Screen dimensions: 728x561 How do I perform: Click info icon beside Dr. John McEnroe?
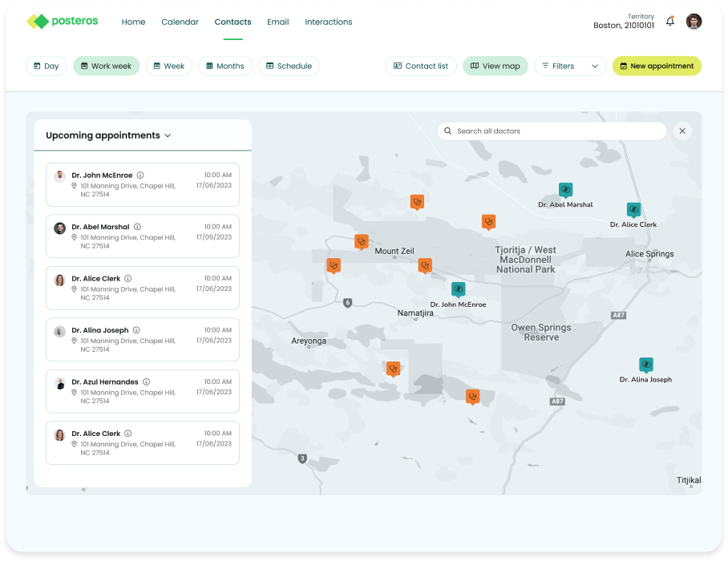[140, 176]
